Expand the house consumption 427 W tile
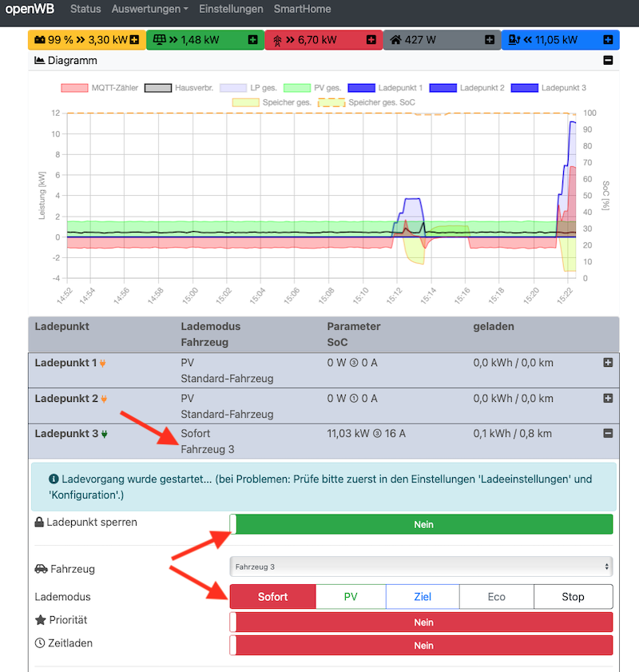639x672 pixels. [x=489, y=40]
